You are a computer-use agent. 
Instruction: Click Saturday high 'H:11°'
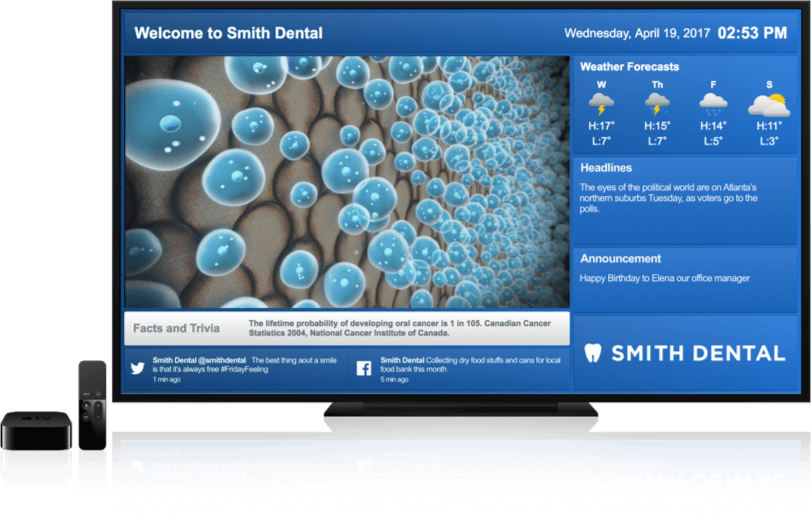[769, 126]
